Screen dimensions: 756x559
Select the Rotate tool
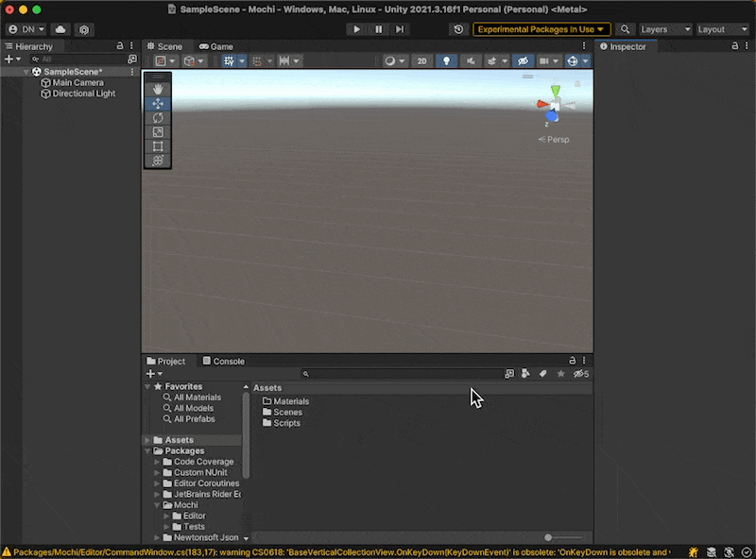point(158,118)
